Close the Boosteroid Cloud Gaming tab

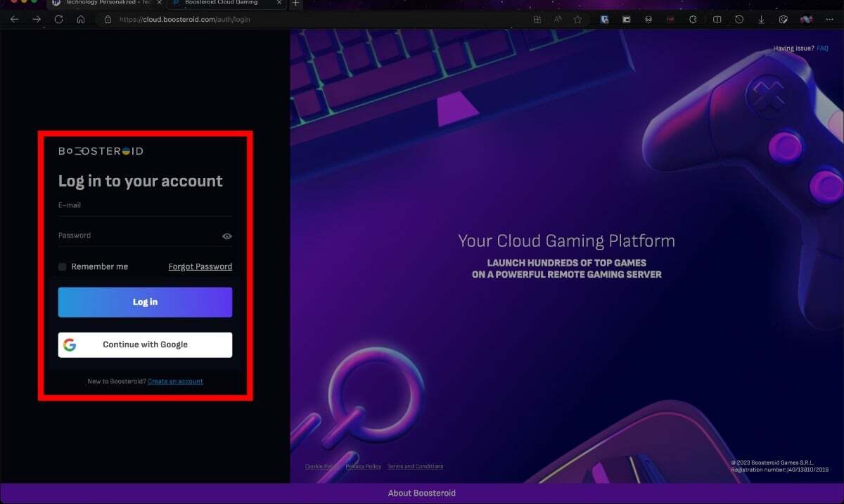(279, 3)
